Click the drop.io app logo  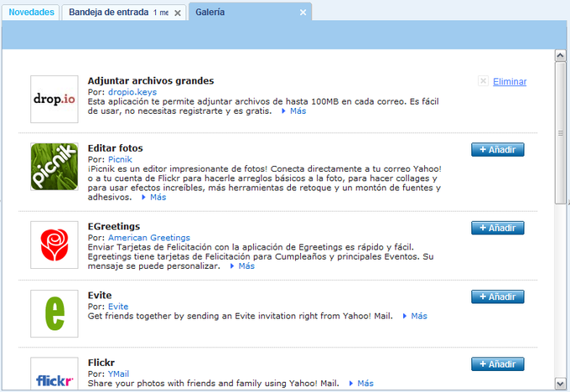(x=54, y=99)
